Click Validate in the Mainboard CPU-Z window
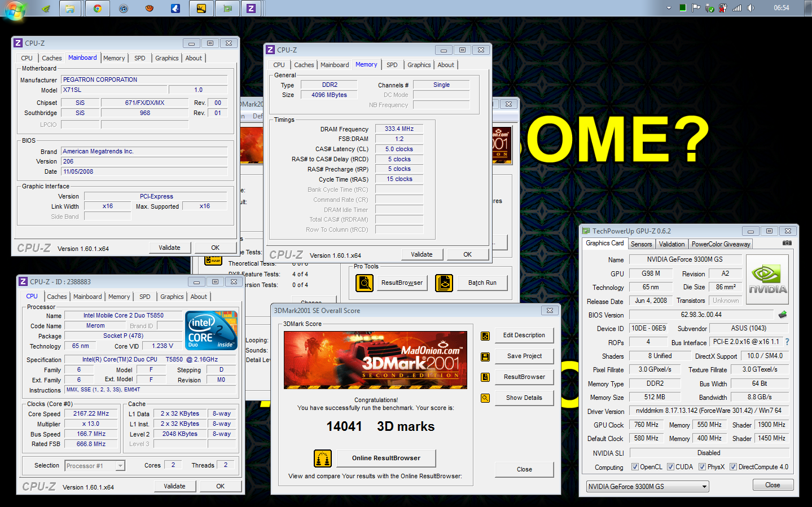The image size is (812, 507). coord(169,248)
